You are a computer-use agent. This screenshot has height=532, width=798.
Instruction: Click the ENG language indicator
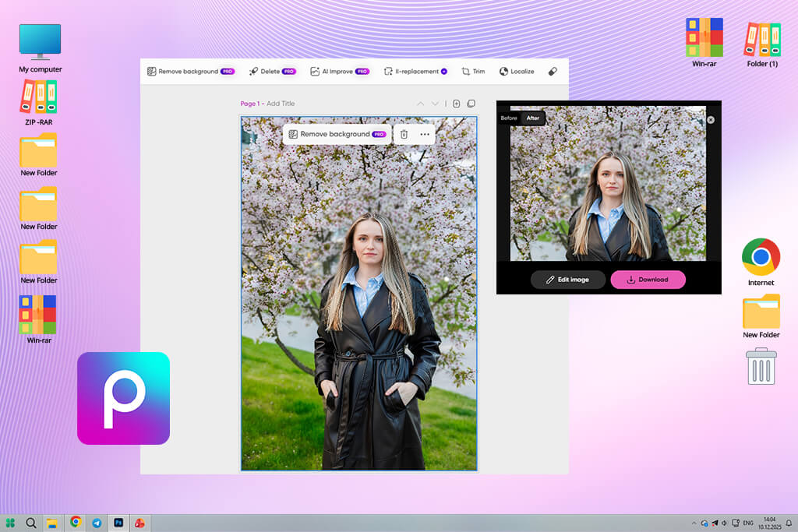click(x=747, y=523)
